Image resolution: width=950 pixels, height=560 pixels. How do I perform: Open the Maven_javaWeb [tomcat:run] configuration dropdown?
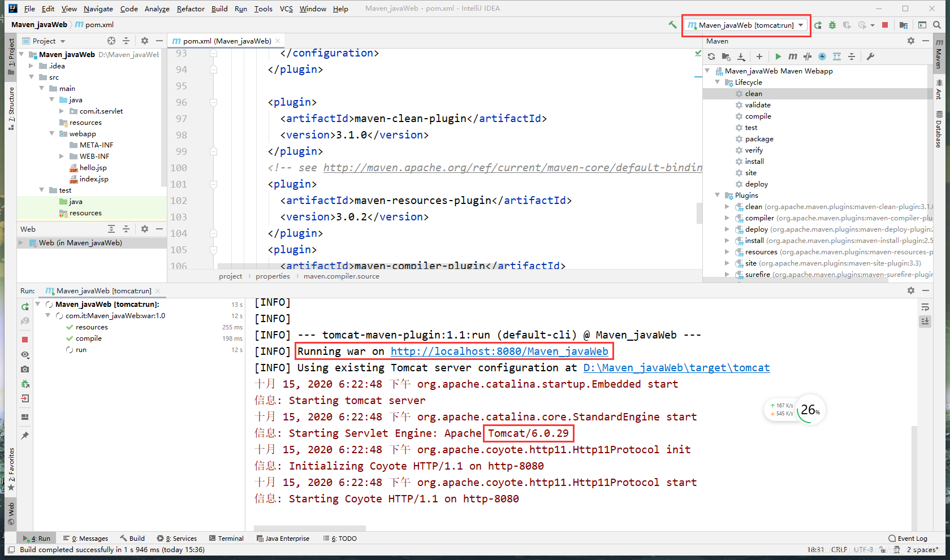click(746, 25)
